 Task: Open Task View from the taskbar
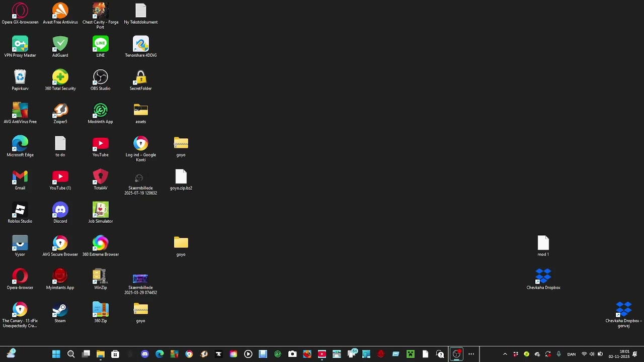(86, 354)
